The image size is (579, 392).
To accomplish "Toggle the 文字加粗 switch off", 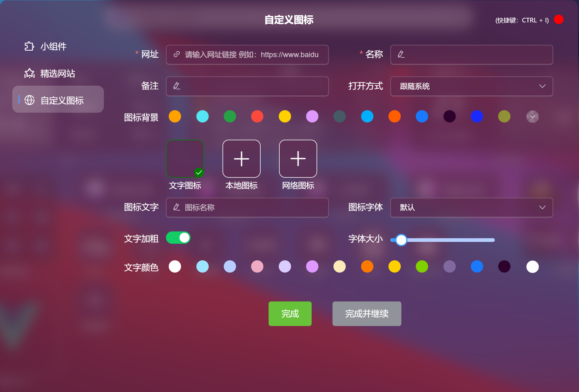I will coord(178,238).
